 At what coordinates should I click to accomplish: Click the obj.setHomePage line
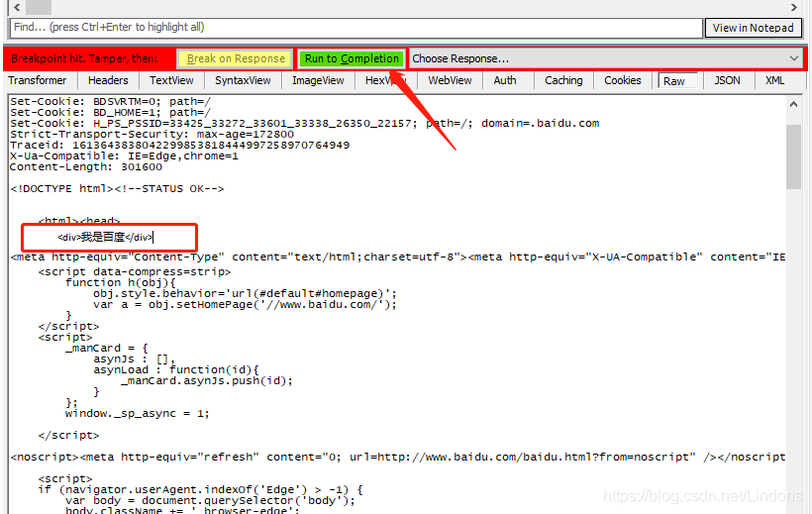click(x=245, y=305)
